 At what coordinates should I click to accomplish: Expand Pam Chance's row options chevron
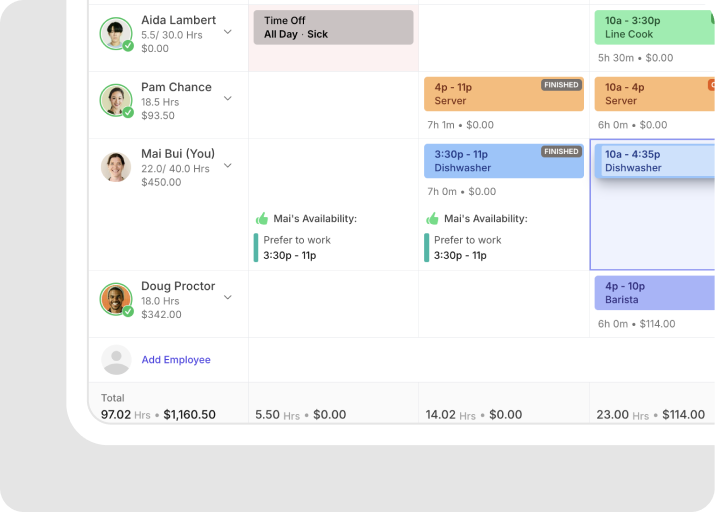coord(228,98)
